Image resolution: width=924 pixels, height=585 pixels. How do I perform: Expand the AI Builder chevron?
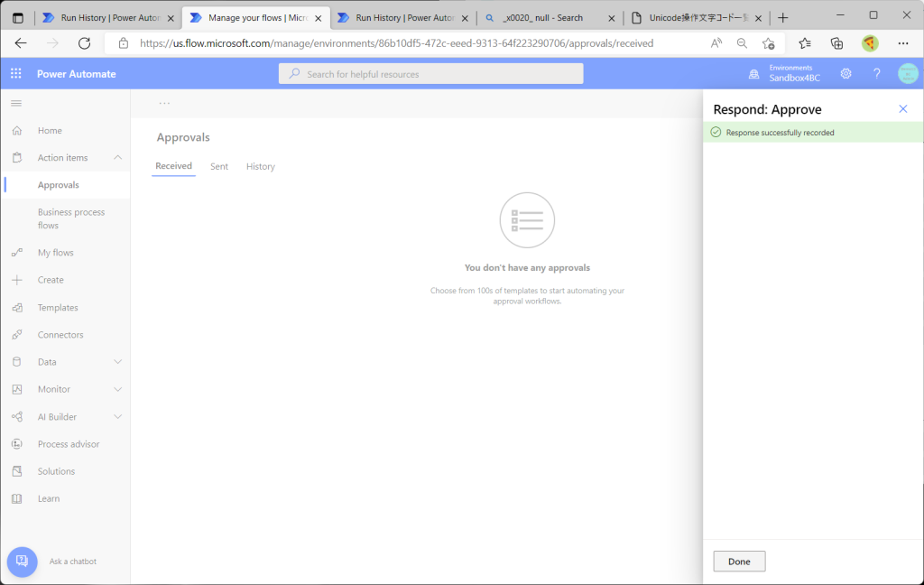click(x=118, y=416)
